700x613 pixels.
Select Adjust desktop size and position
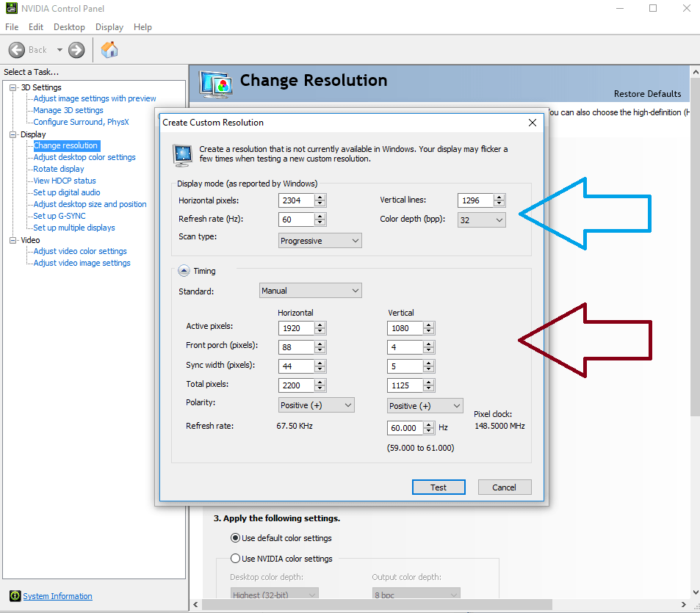pos(90,204)
